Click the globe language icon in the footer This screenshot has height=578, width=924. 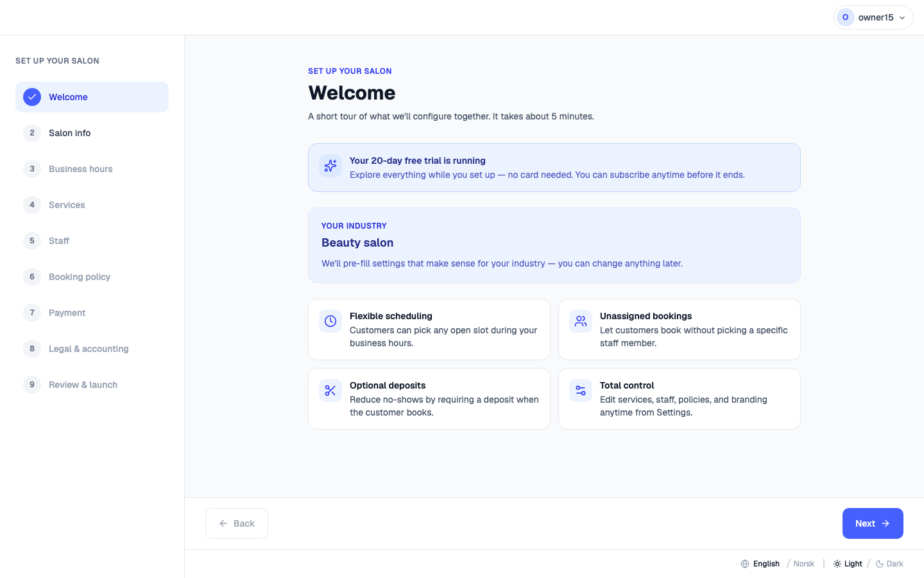coord(745,564)
